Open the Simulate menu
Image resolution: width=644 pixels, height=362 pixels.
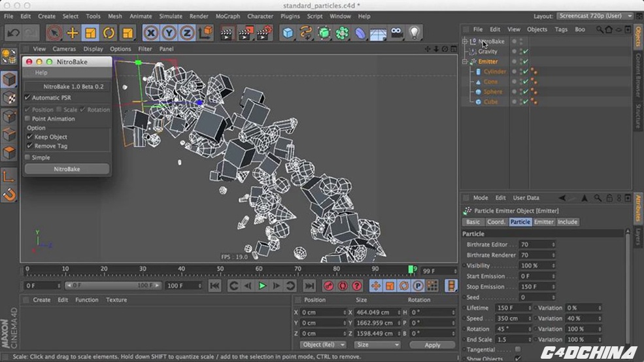[x=171, y=16]
